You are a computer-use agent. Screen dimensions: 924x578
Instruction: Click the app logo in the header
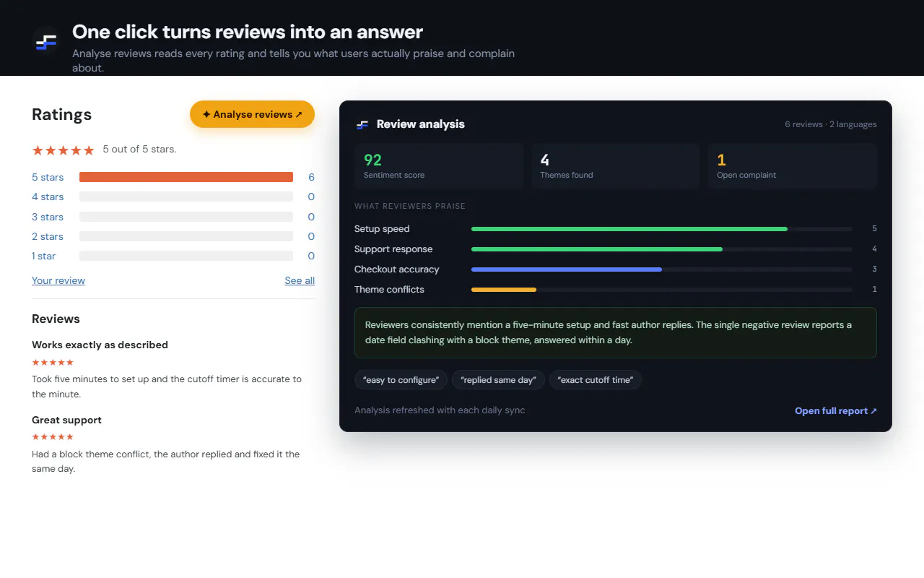click(x=46, y=43)
